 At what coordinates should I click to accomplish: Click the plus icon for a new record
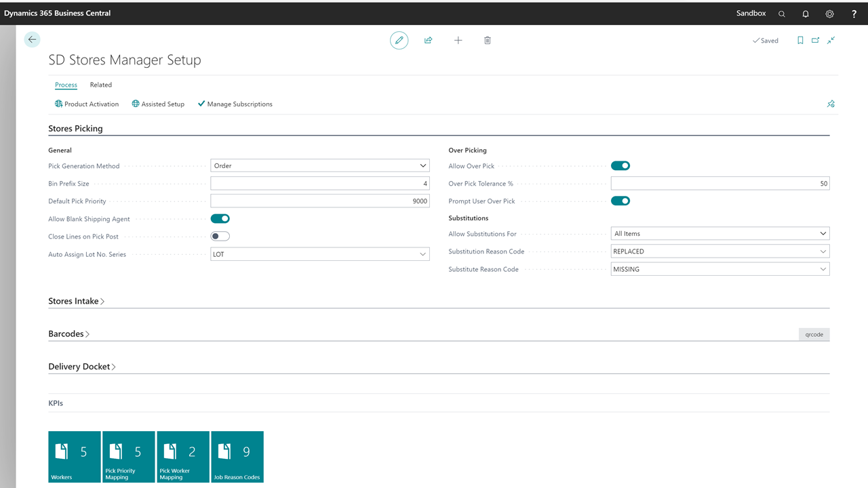tap(458, 41)
